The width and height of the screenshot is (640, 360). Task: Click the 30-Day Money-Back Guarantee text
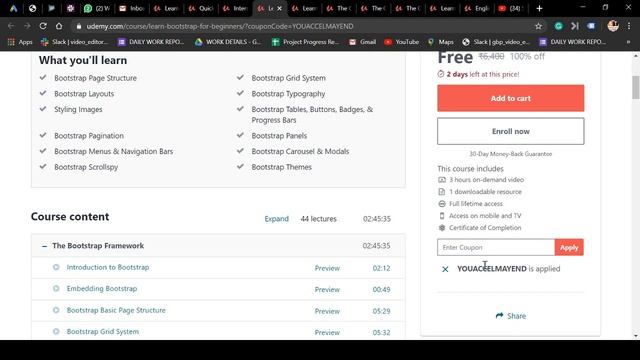coord(511,154)
